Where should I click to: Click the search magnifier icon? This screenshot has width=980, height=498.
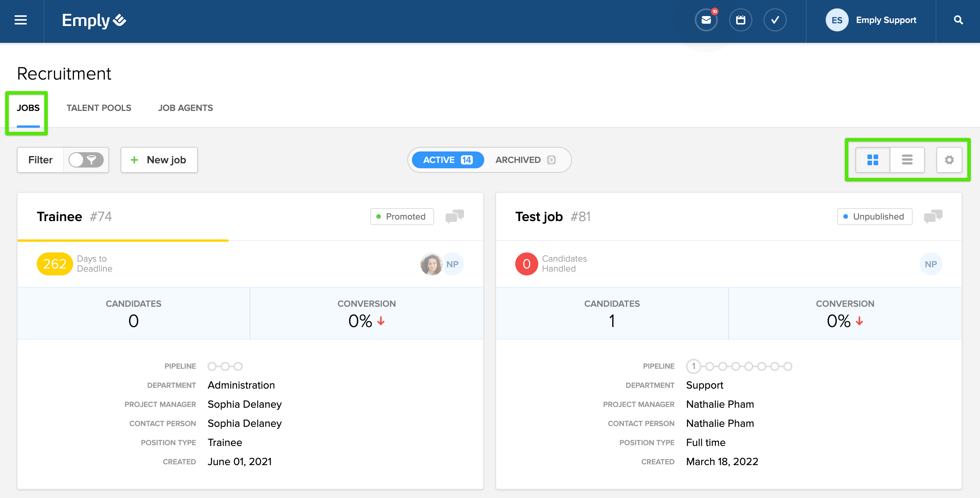[x=958, y=20]
